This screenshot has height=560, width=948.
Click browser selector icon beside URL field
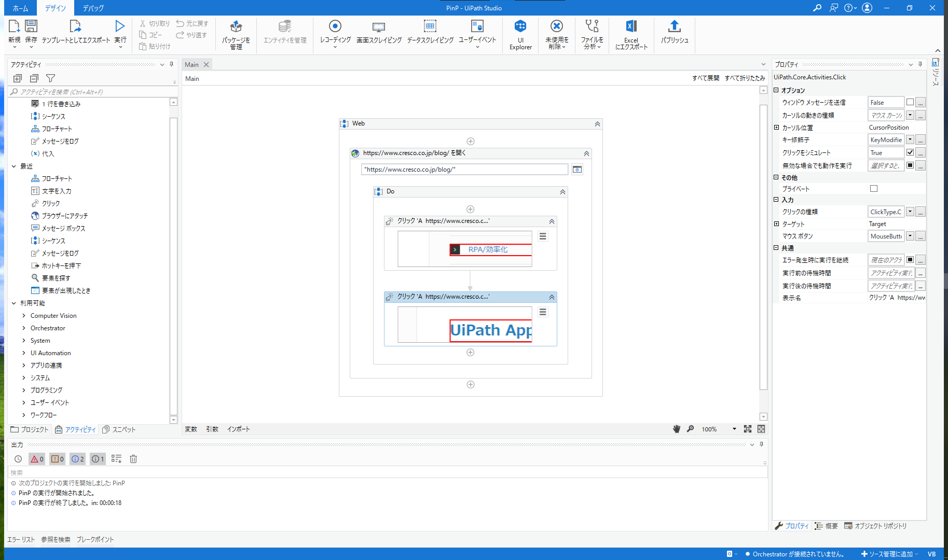(x=577, y=170)
